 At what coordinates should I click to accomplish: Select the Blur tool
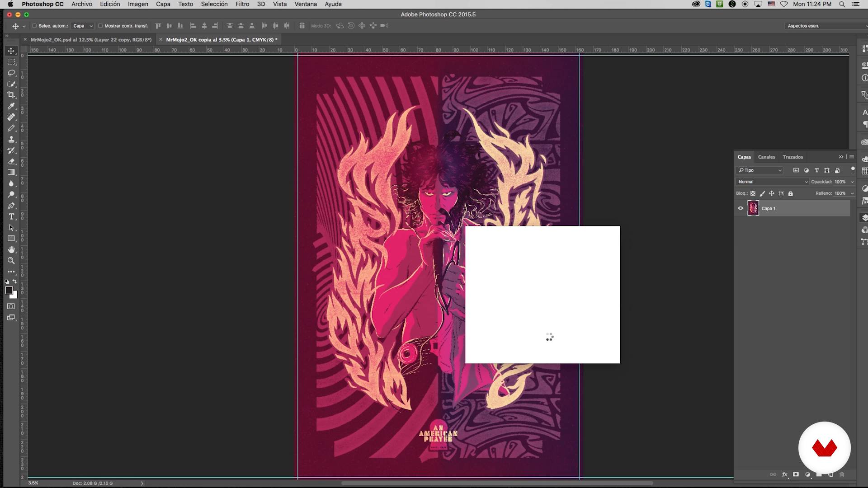click(x=11, y=183)
